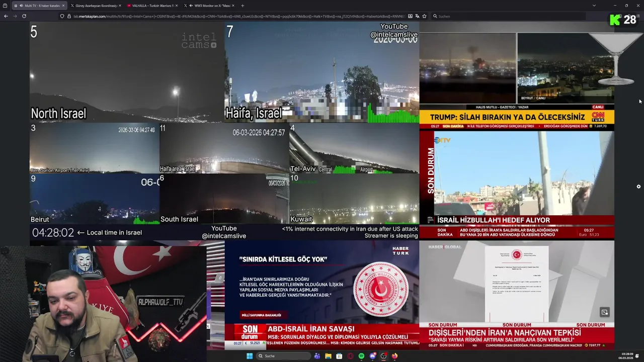Image resolution: width=644 pixels, height=362 pixels.
Task: Close the Multi TV tab
Action: (x=63, y=6)
